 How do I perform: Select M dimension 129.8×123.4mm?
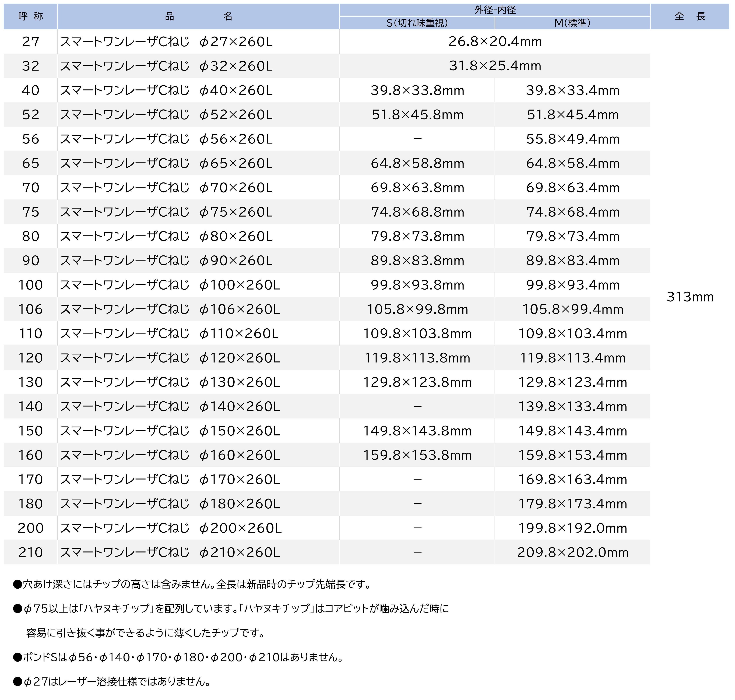pos(573,382)
